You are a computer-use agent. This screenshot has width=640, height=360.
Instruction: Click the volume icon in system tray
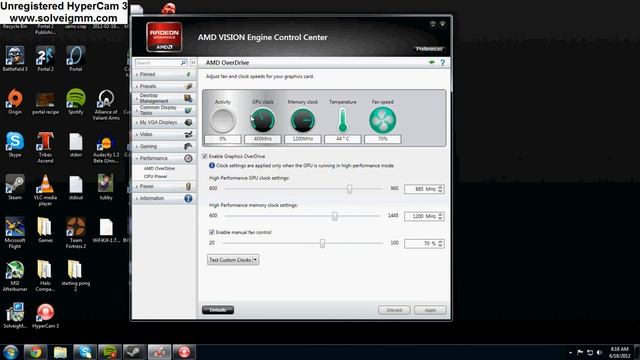point(600,353)
